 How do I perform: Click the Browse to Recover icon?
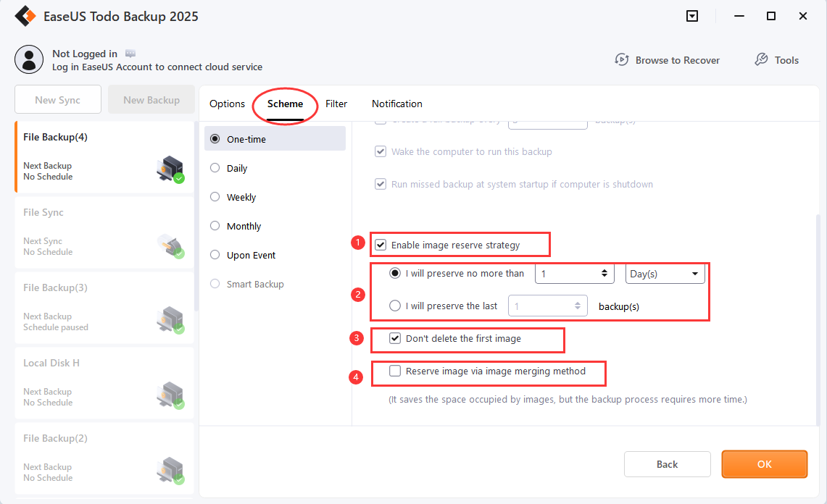(x=622, y=60)
